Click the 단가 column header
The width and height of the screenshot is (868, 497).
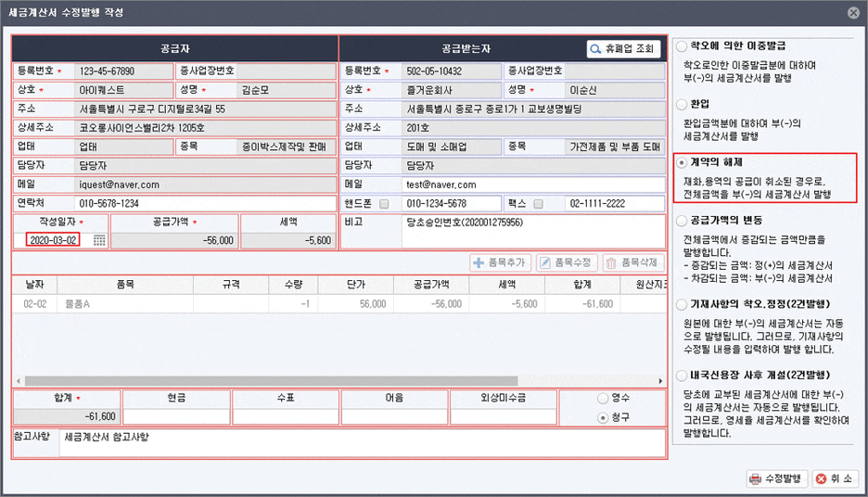356,285
